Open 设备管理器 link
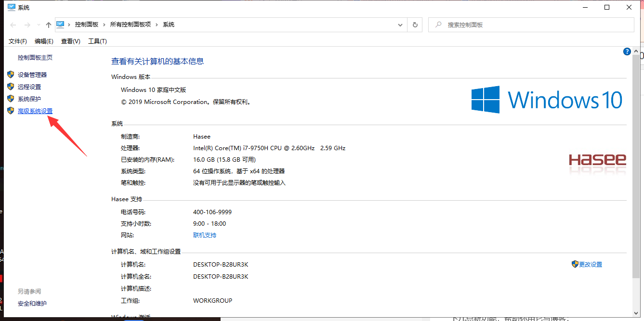The width and height of the screenshot is (644, 321). click(32, 75)
